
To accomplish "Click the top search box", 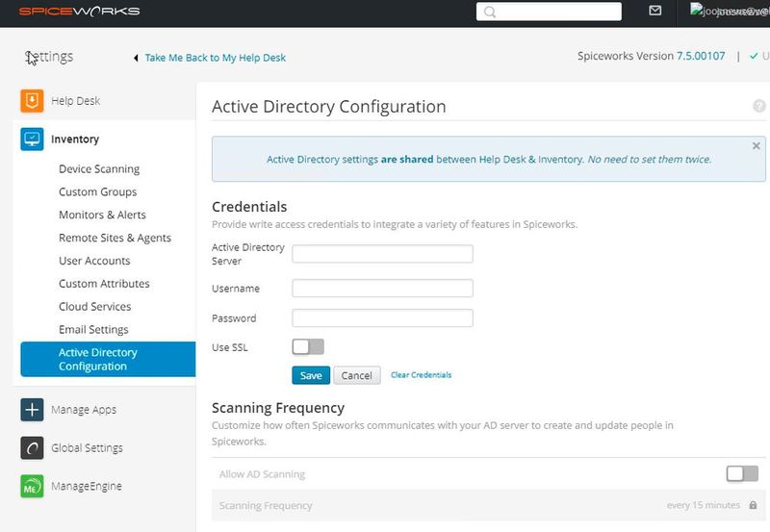I will click(x=549, y=12).
